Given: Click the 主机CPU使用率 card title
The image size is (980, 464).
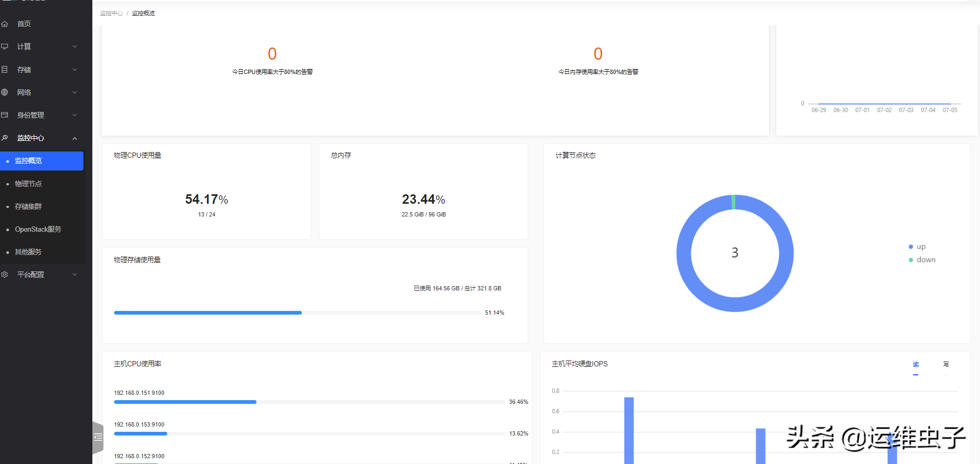Looking at the screenshot, I should (138, 364).
